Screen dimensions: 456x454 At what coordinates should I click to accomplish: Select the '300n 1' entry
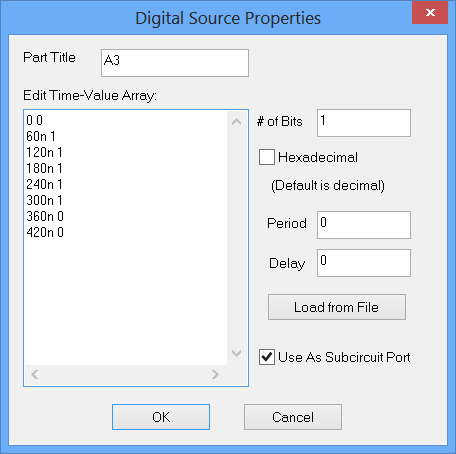[x=44, y=200]
